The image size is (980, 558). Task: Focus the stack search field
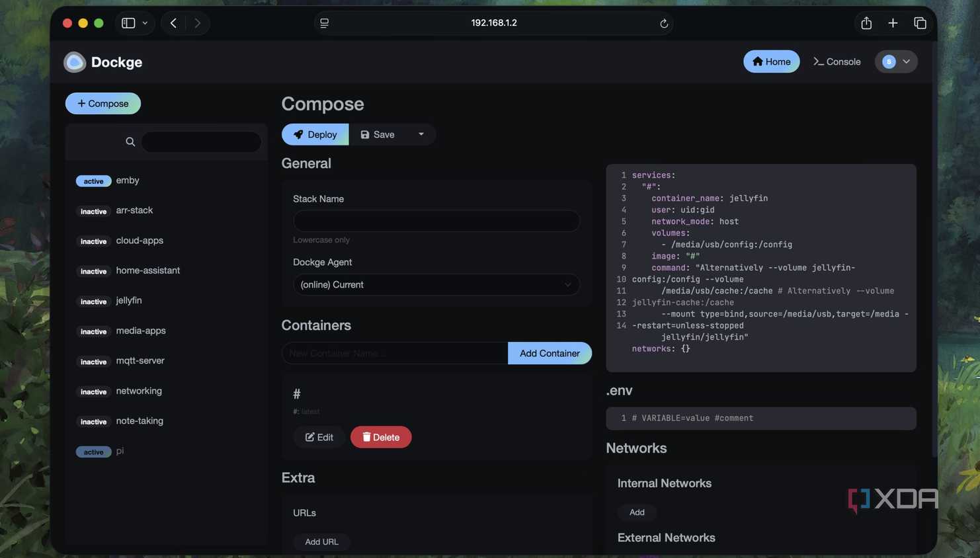[201, 141]
